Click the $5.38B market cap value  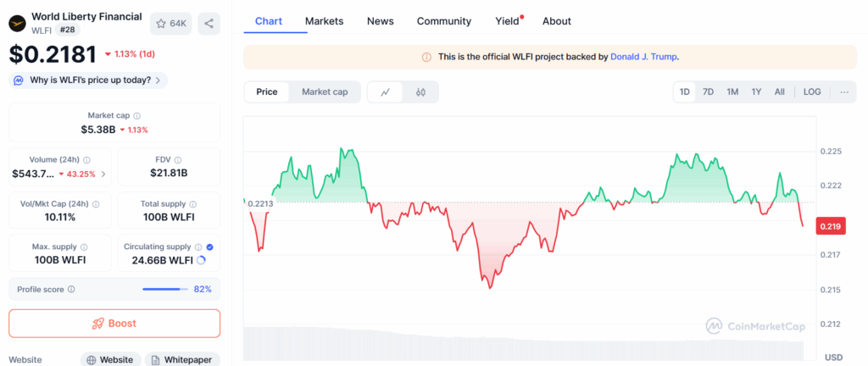[x=100, y=130]
